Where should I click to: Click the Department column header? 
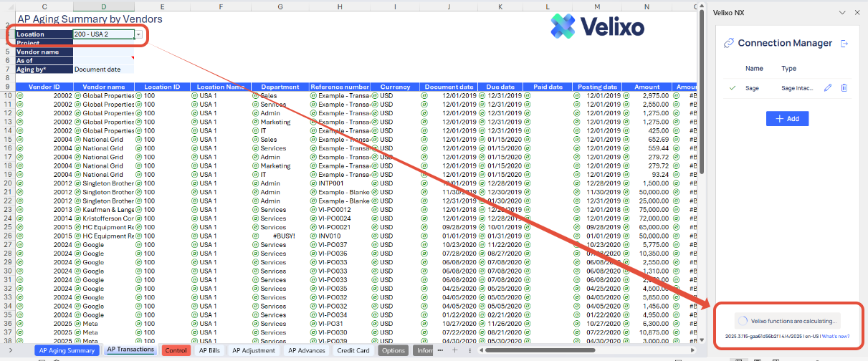(x=280, y=87)
